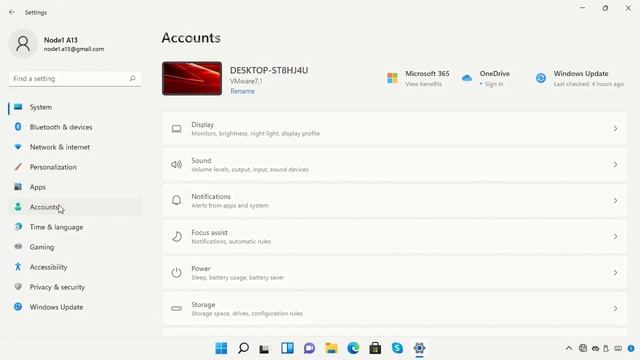This screenshot has width=640, height=360.
Task: Click the Storage drive icon
Action: coord(176,309)
